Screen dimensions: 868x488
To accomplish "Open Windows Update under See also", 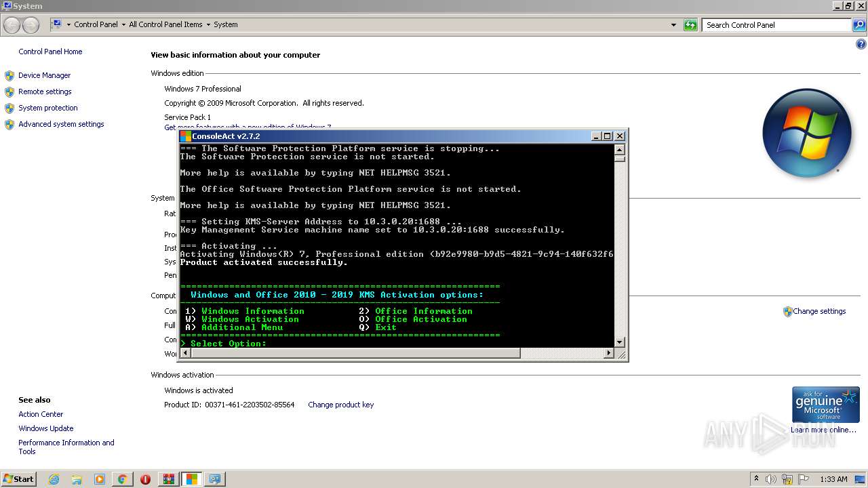I will tap(46, 428).
